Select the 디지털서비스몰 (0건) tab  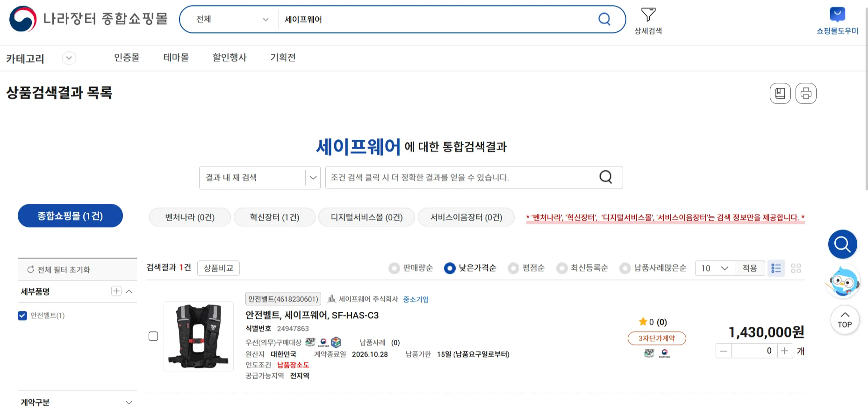367,217
